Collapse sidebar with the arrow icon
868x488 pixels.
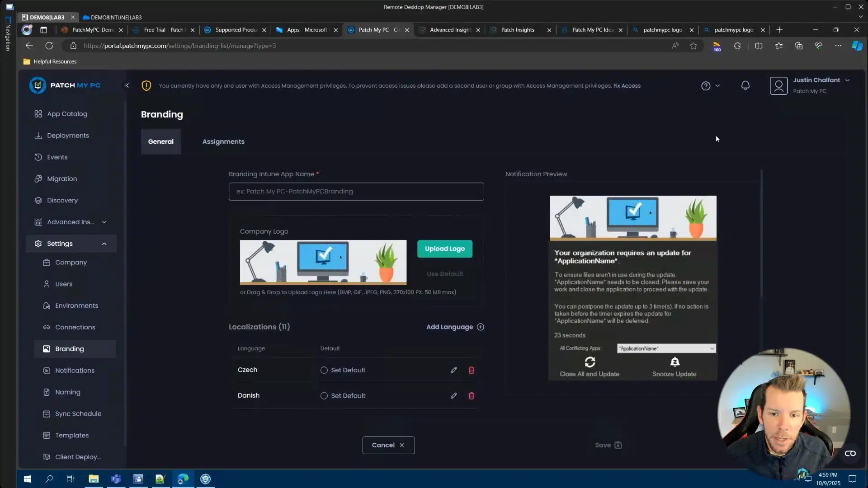coord(127,85)
